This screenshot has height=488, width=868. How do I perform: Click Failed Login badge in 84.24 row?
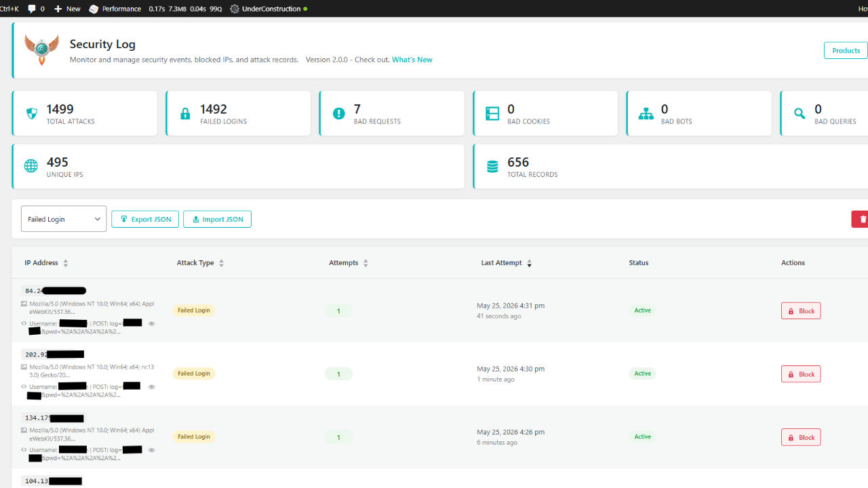tap(194, 310)
